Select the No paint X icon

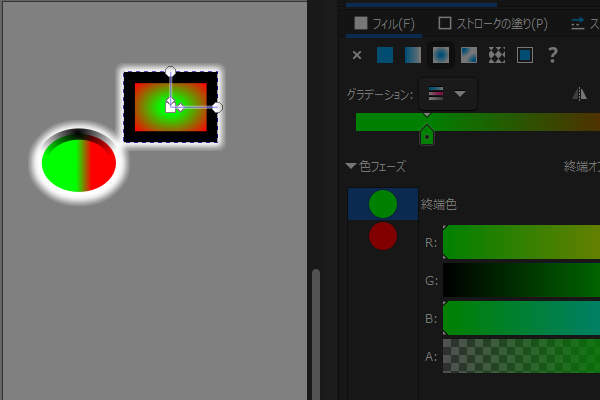(x=357, y=56)
